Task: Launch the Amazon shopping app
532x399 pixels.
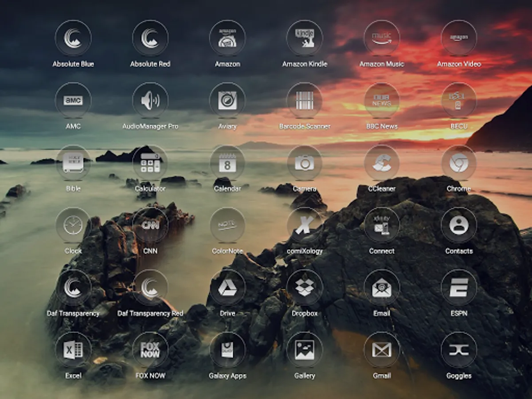Action: tap(227, 39)
